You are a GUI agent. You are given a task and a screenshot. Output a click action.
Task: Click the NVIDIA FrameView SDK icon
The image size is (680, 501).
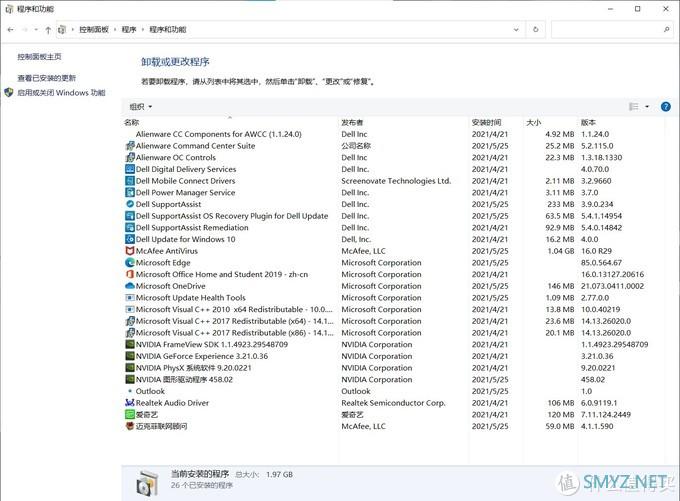[130, 344]
